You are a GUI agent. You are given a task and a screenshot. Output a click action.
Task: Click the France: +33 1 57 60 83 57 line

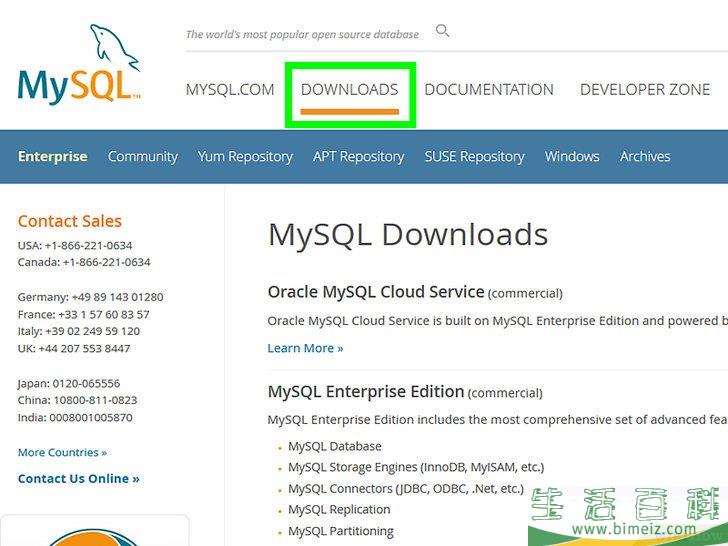[84, 314]
